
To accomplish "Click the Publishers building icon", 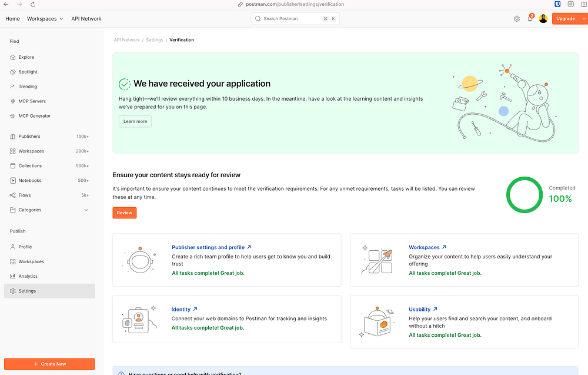I will tap(13, 137).
